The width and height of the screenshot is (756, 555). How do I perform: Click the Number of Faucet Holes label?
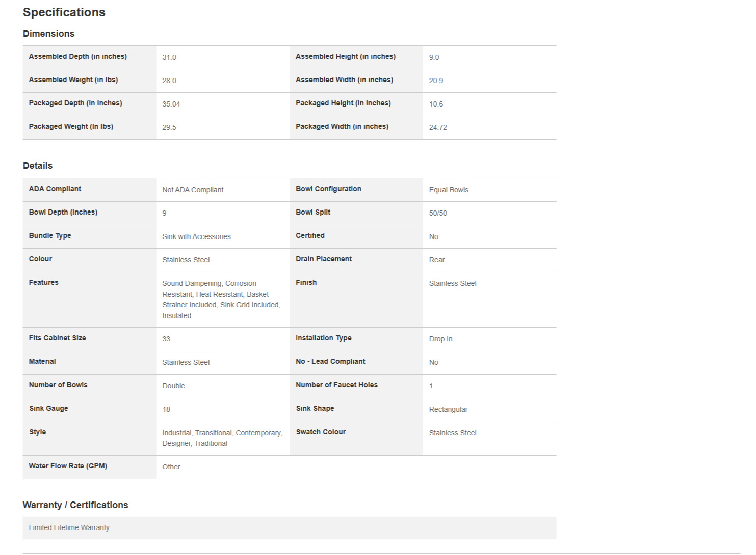point(336,385)
